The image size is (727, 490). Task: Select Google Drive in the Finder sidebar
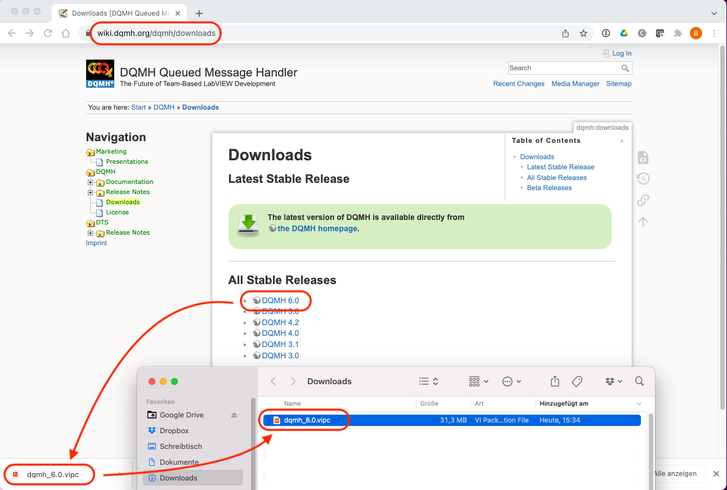point(181,415)
